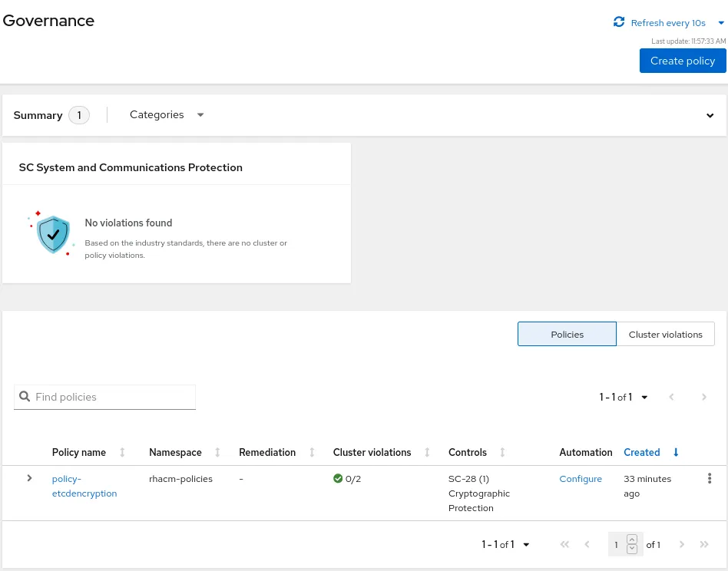Click the Configure automation link
This screenshot has width=728, height=571.
(581, 479)
